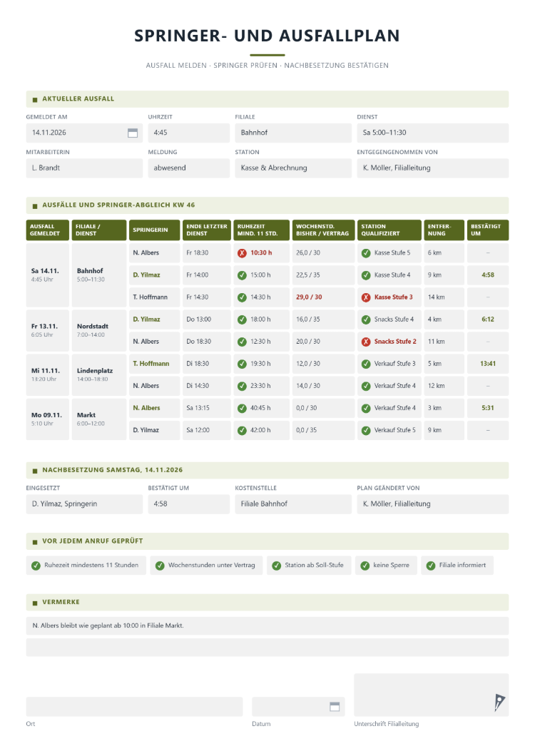
Task: Click the Entfernung column header
Action: pyautogui.click(x=444, y=230)
